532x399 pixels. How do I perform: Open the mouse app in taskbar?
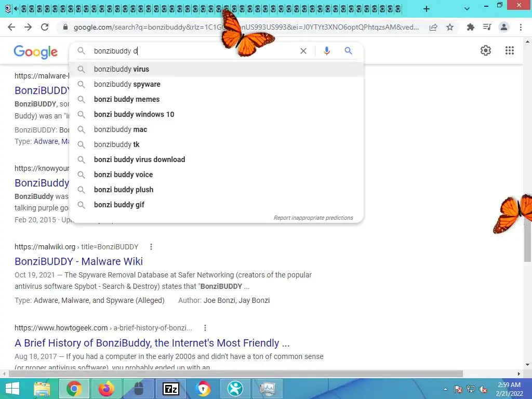138,389
